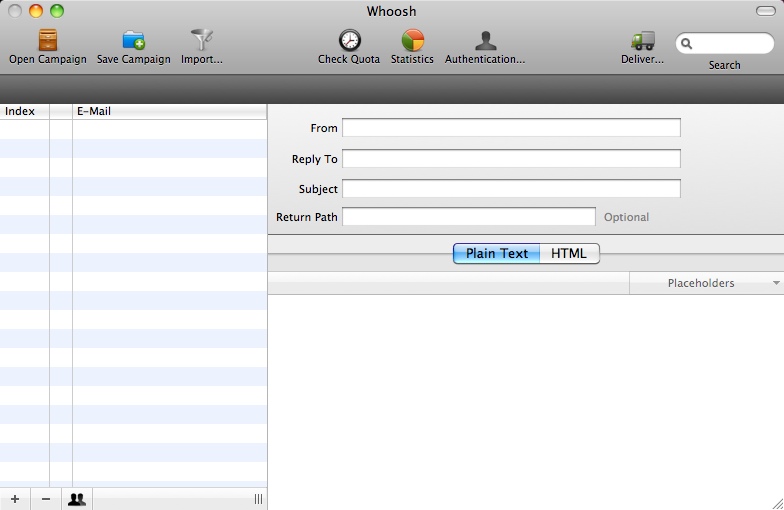Sort by the E-Mail column header
The height and width of the screenshot is (510, 784).
[168, 111]
